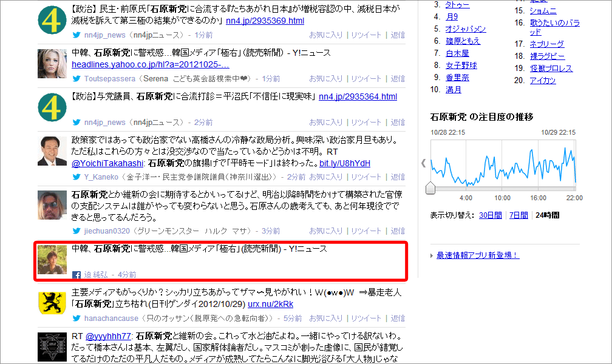Open the hanachancause user profile link

111,318
